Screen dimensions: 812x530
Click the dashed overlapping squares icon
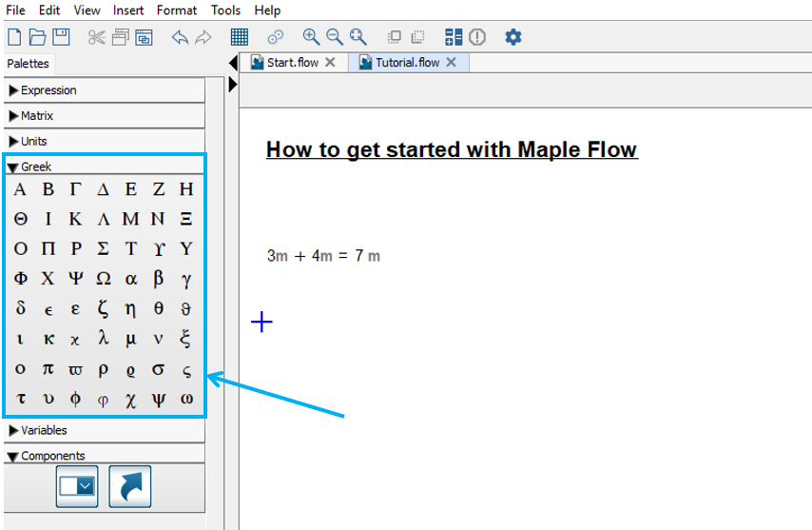tap(417, 37)
